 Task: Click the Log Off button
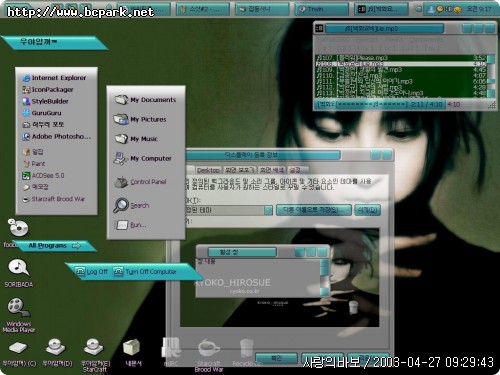91,272
